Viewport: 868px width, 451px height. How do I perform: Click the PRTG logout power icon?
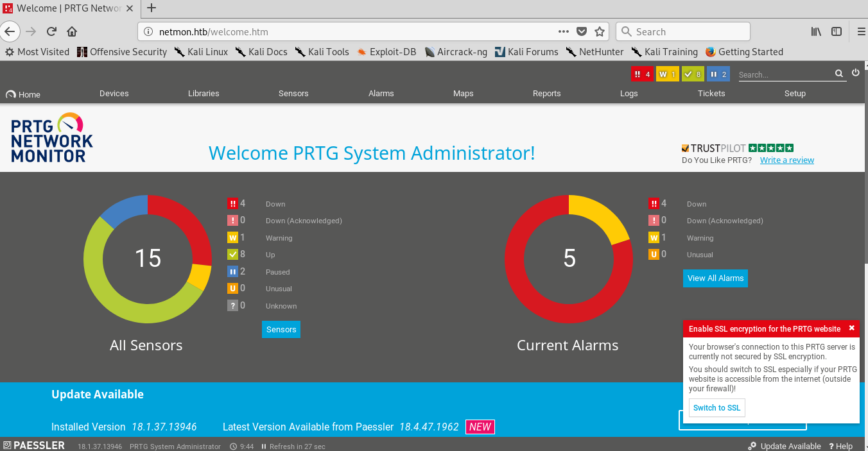click(855, 73)
